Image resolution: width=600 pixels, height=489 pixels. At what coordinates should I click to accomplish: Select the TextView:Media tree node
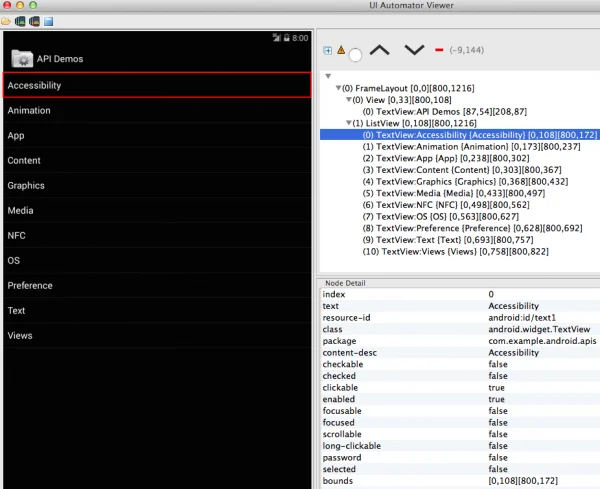pos(454,193)
